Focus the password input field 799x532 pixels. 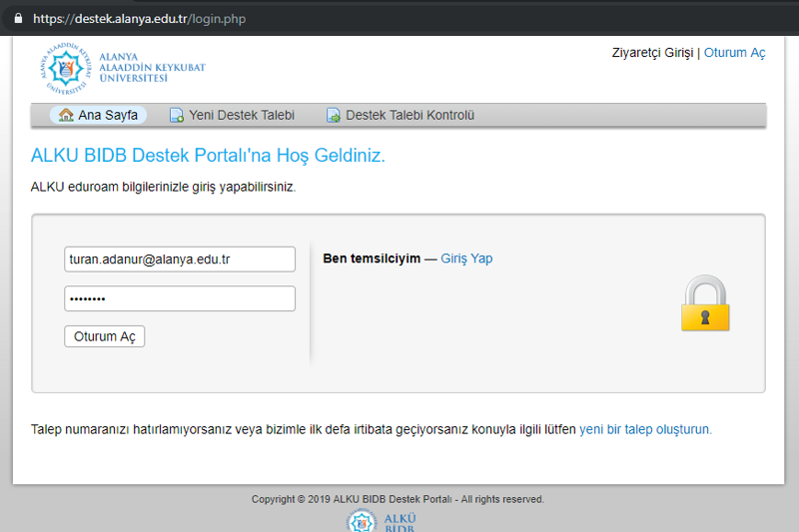click(x=180, y=298)
